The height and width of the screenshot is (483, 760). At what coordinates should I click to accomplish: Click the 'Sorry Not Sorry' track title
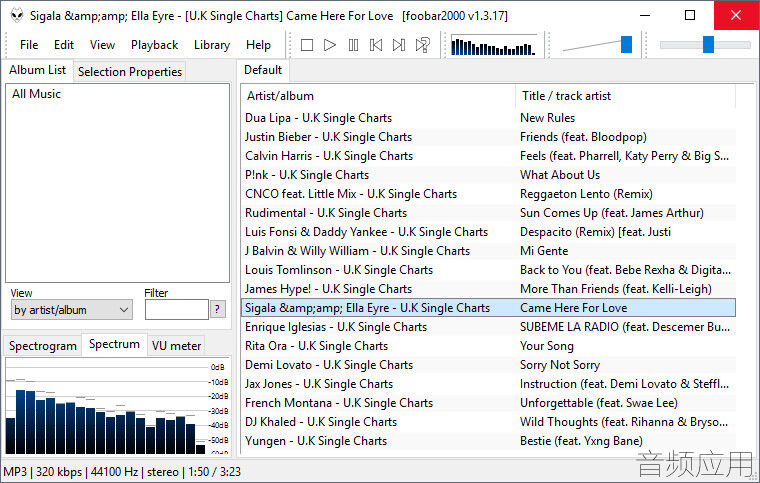[560, 365]
